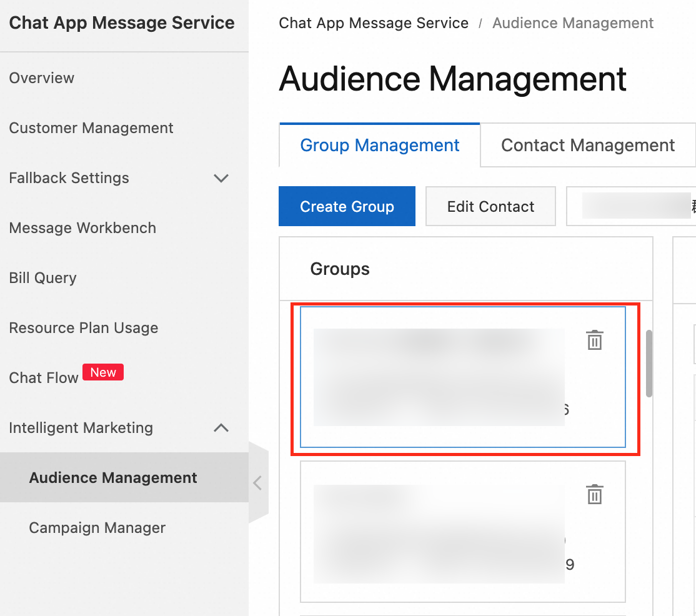Open the Overview page
The width and height of the screenshot is (696, 616).
42,78
